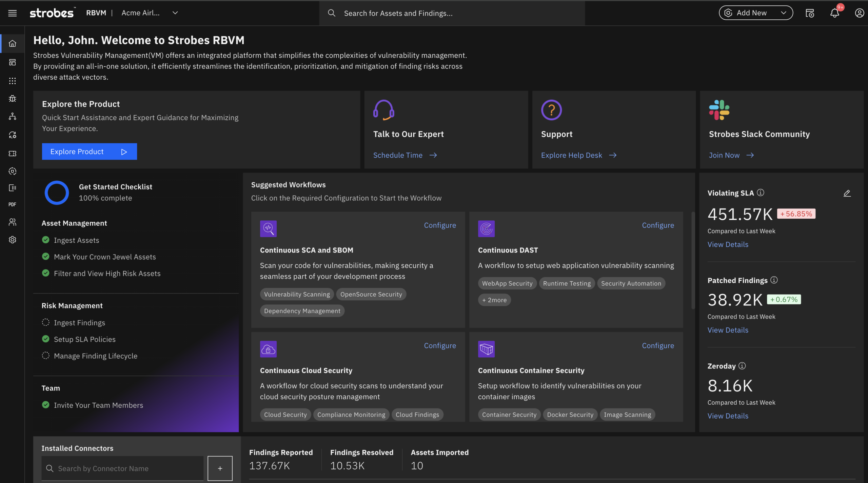Select the PDF reports icon in sidebar
This screenshot has width=868, height=483.
(12, 204)
